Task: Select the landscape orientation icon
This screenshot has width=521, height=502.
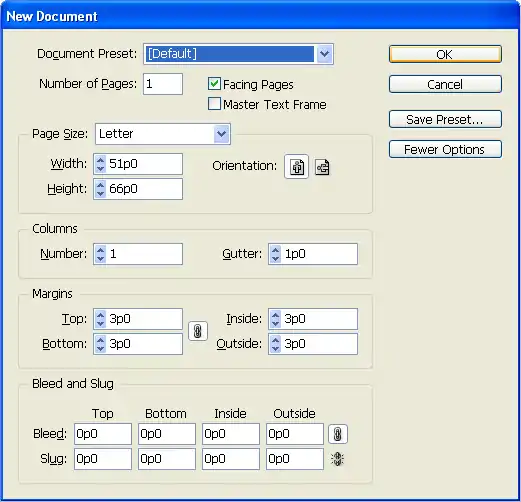Action: 322,167
